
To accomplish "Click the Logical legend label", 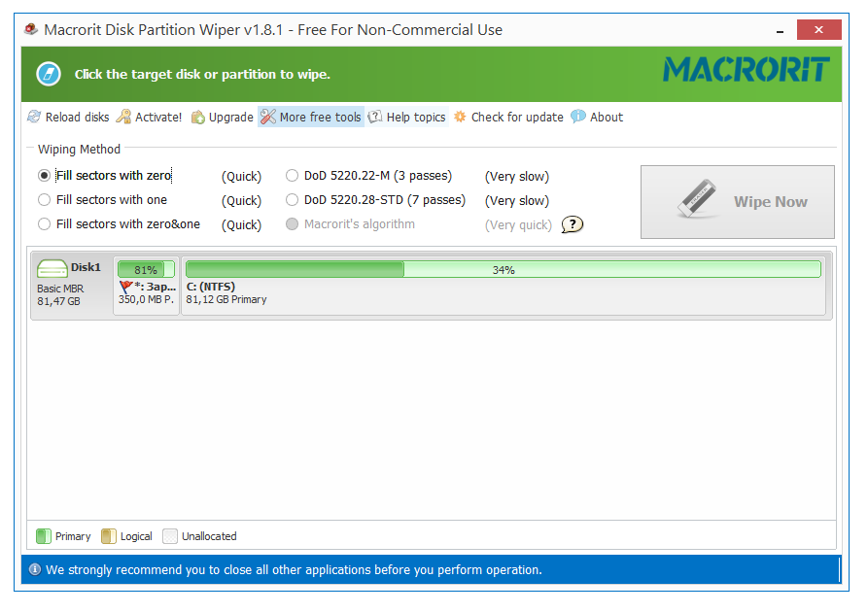I will (136, 536).
